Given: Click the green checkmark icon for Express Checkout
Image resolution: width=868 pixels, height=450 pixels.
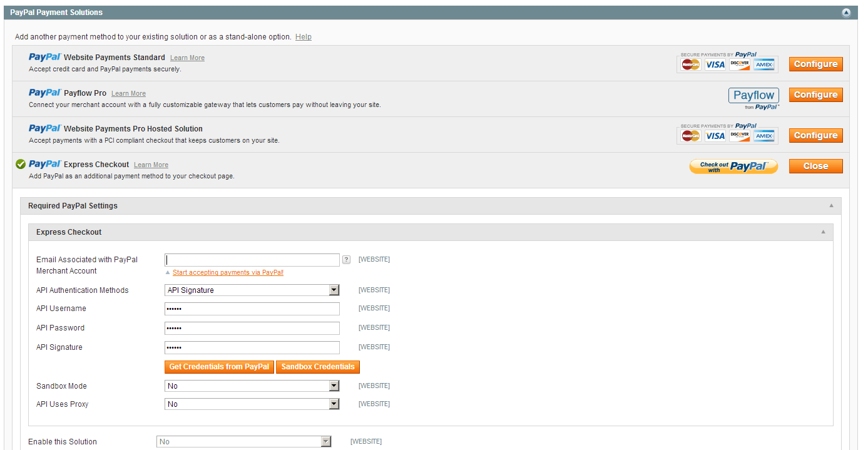Looking at the screenshot, I should (20, 164).
